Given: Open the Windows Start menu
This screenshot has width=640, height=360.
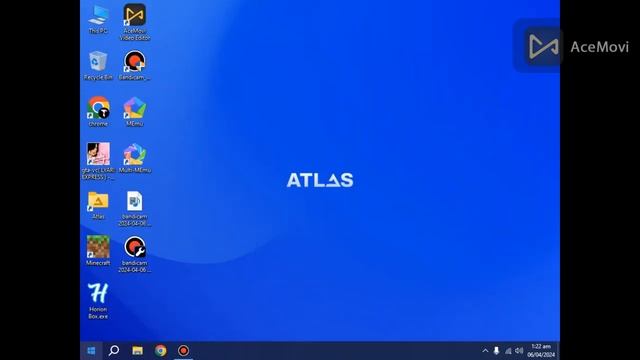Looking at the screenshot, I should click(91, 351).
